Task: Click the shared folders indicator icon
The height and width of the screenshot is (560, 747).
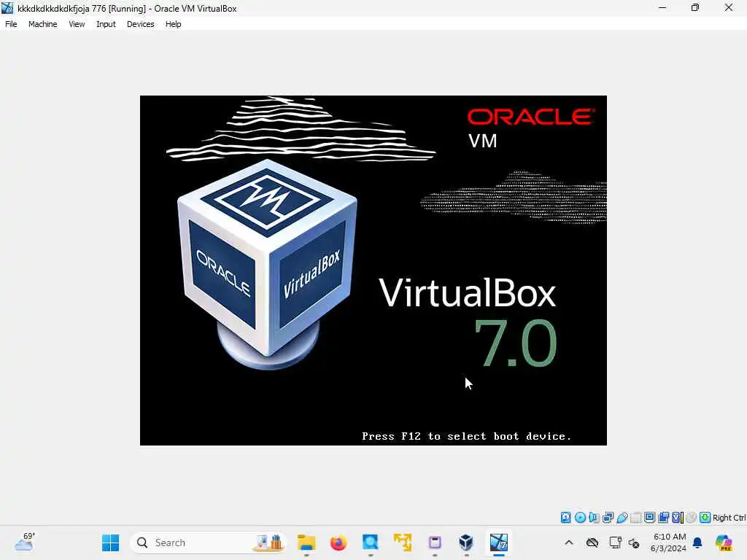Action: tap(636, 517)
